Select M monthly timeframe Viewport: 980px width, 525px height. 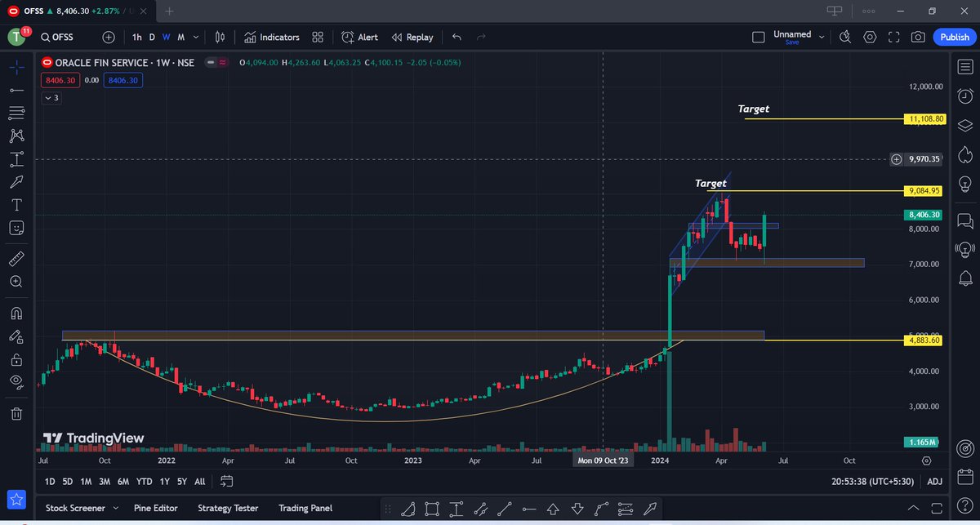click(x=180, y=37)
